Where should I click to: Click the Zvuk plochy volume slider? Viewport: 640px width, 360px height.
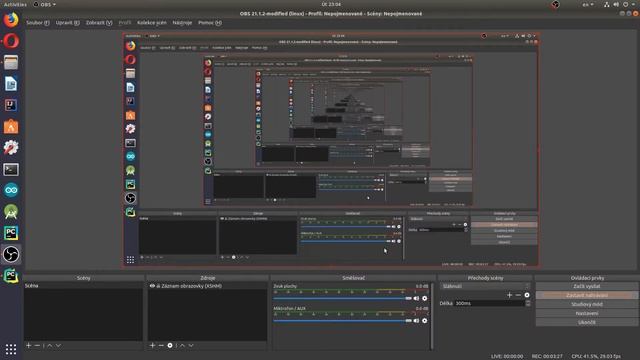[343, 298]
